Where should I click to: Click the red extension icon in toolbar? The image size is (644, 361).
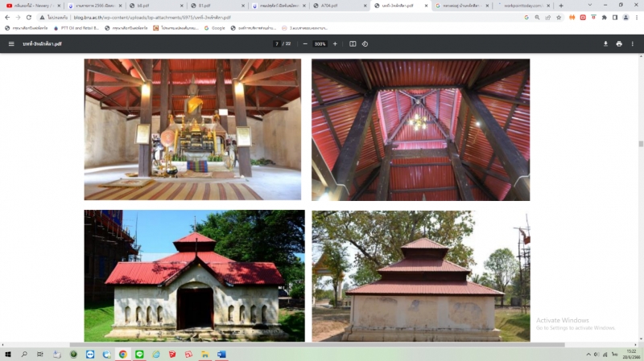[583, 18]
